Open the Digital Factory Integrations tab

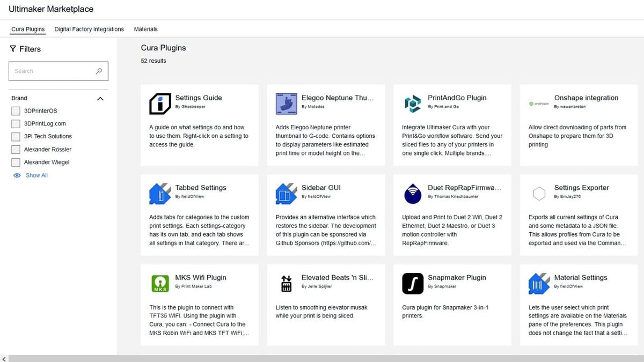[89, 29]
